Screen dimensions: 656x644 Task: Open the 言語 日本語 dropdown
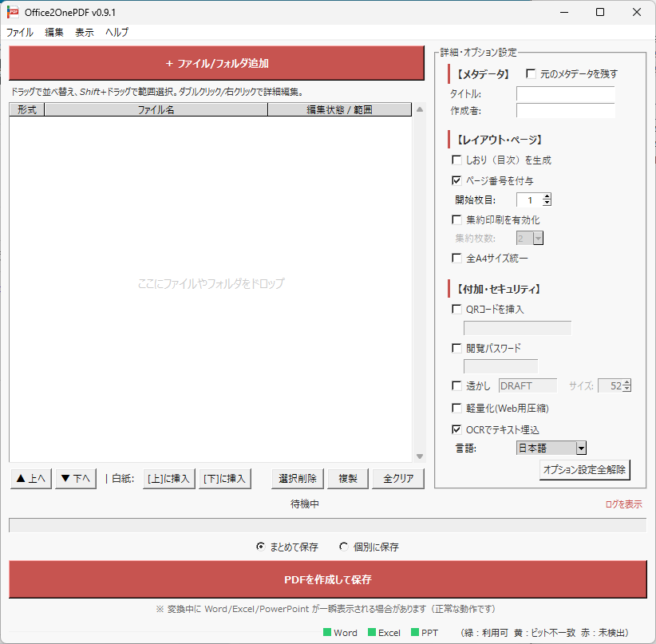[x=581, y=448]
